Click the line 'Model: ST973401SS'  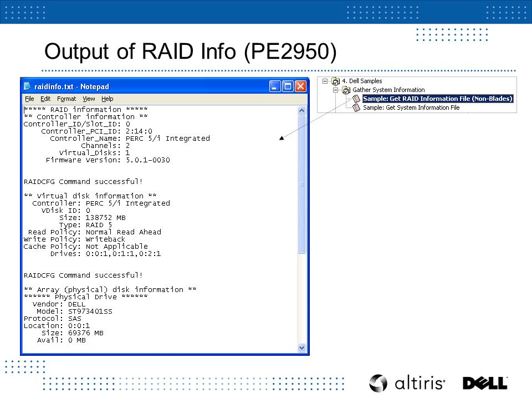coord(74,311)
